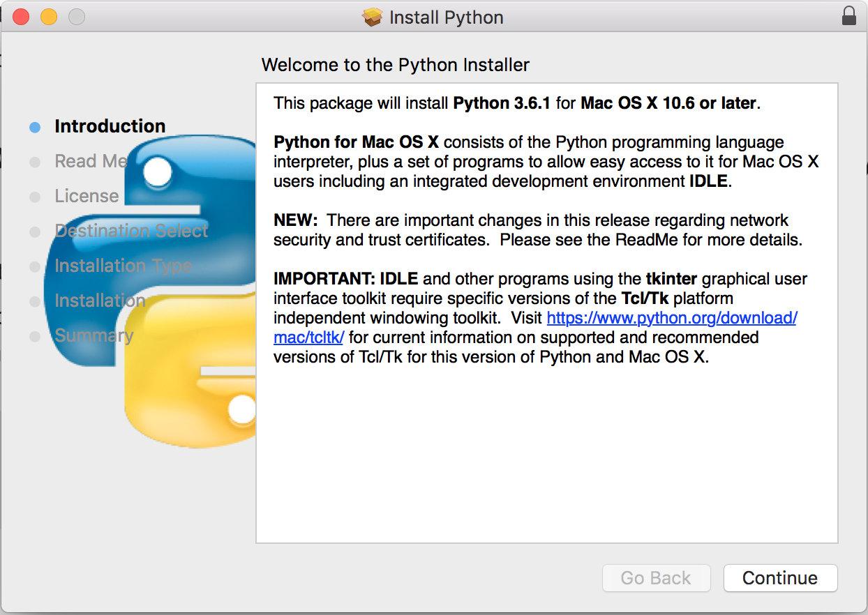Click the 'IMPORTANT: IDLE' bold text
868x615 pixels.
coord(345,279)
